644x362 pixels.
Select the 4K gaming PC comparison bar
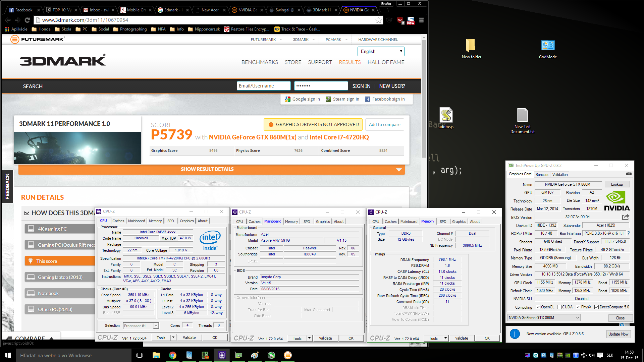pos(59,229)
